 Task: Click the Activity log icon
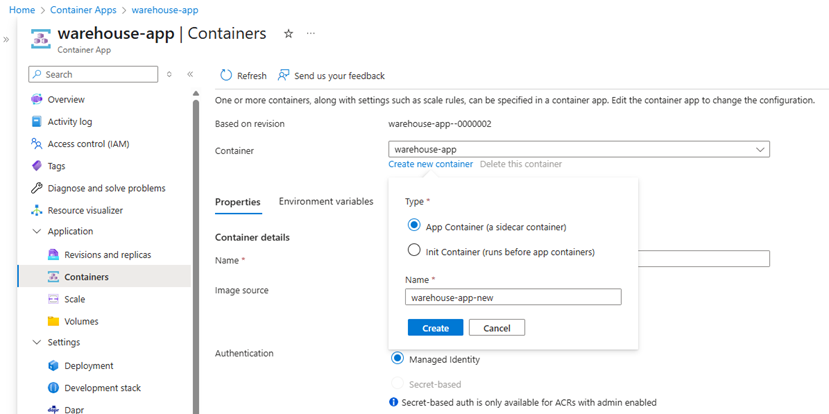tap(36, 122)
